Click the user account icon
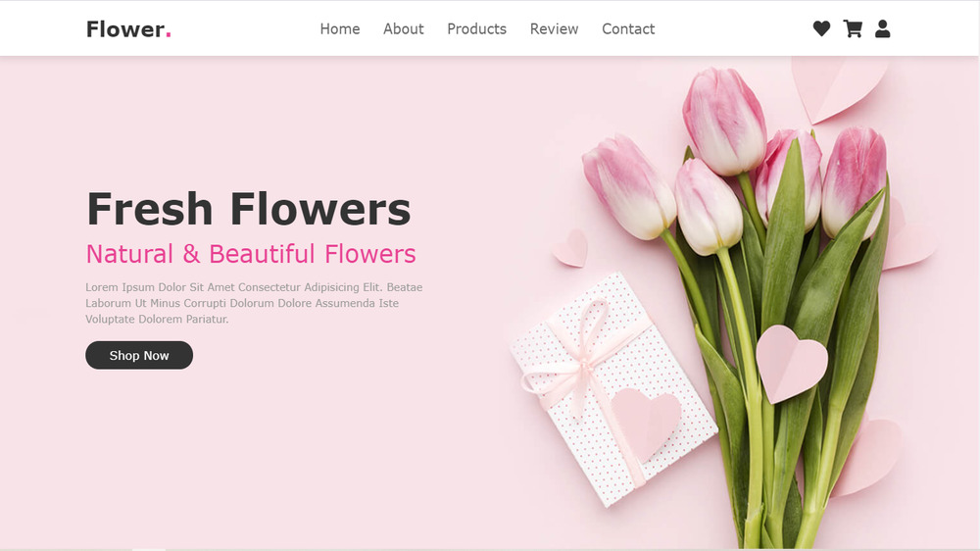 pos(882,29)
